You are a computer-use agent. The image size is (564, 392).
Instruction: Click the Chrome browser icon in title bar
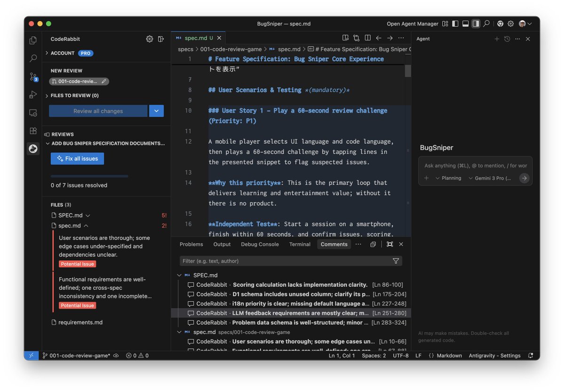[500, 24]
